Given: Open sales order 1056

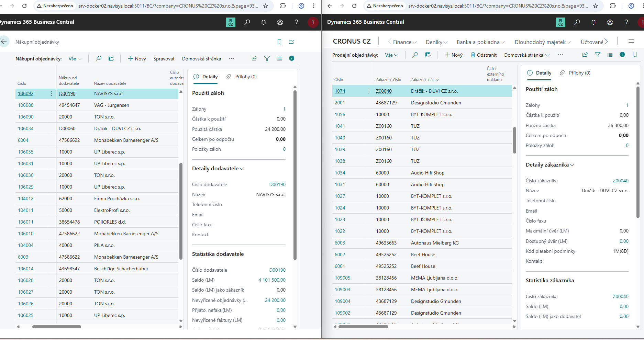Looking at the screenshot, I should 340,114.
